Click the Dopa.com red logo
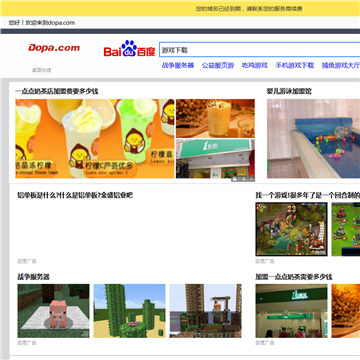The width and height of the screenshot is (360, 360). [54, 48]
